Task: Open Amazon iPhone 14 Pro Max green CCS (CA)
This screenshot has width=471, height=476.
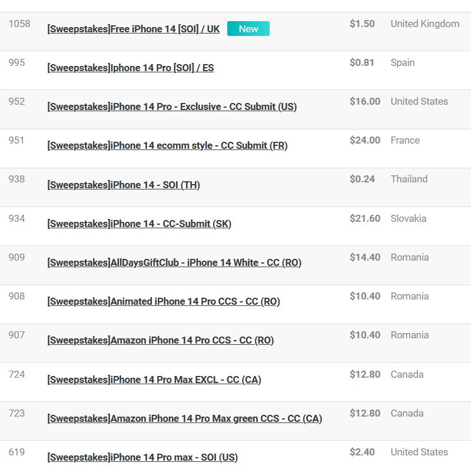Action: click(x=185, y=418)
